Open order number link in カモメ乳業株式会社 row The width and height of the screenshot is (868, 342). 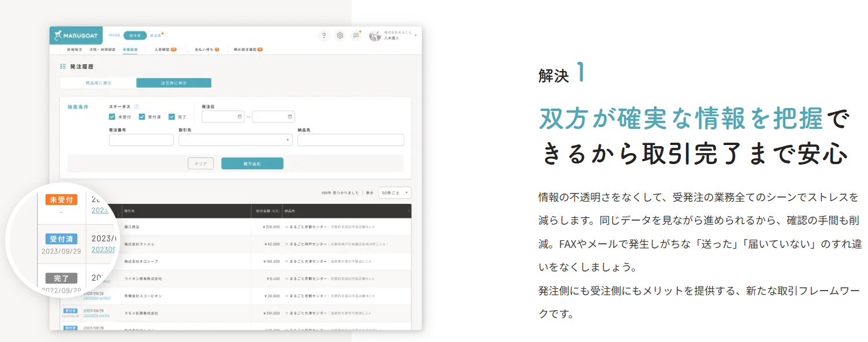96,316
